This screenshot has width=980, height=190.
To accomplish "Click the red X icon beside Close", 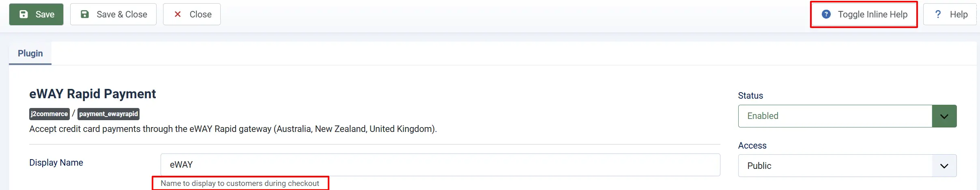I will 177,14.
